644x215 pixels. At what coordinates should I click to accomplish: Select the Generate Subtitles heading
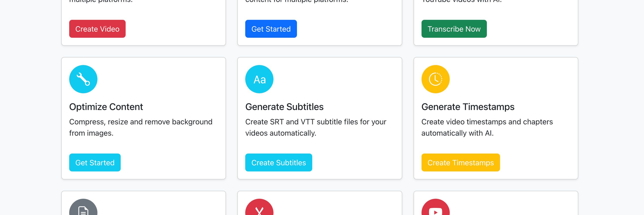pos(284,107)
